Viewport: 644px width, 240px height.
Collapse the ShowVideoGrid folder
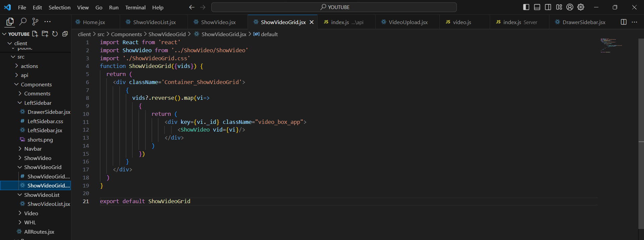(43, 167)
